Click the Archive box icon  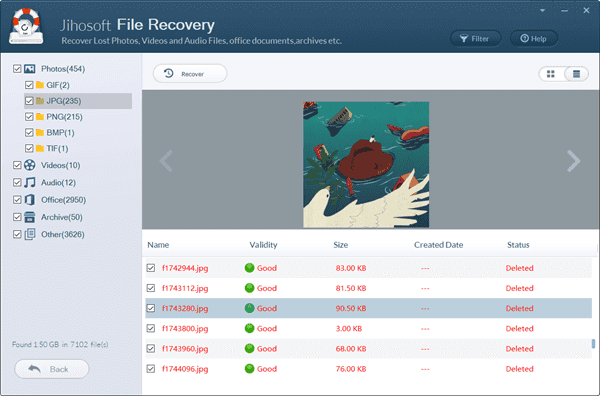coord(29,217)
